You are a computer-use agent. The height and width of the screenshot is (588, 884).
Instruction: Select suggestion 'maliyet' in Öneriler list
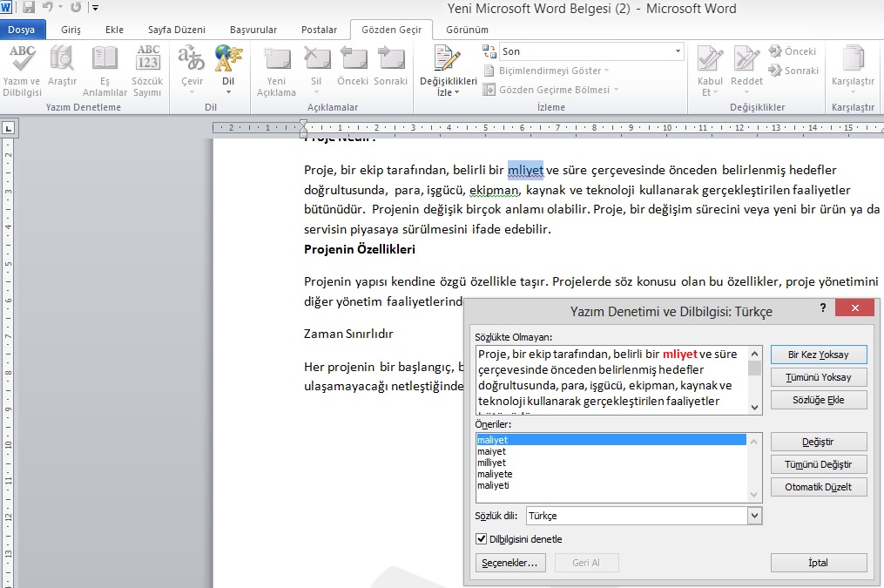[x=611, y=440]
